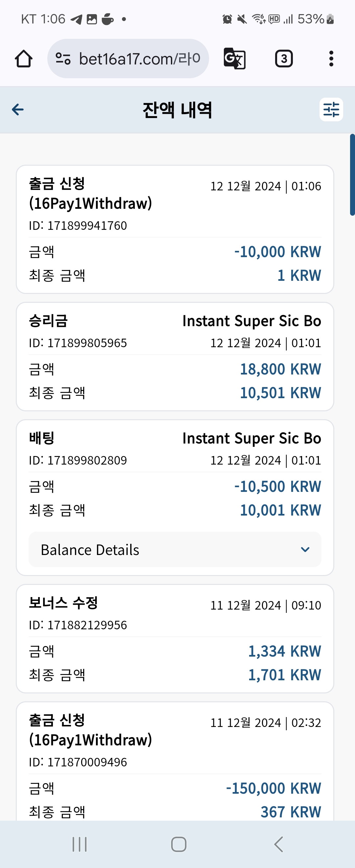Tap the site info icon in address bar

click(63, 59)
